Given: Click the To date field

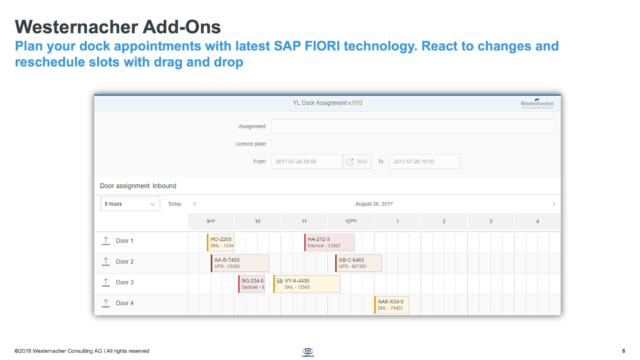Looking at the screenshot, I should pyautogui.click(x=425, y=162).
